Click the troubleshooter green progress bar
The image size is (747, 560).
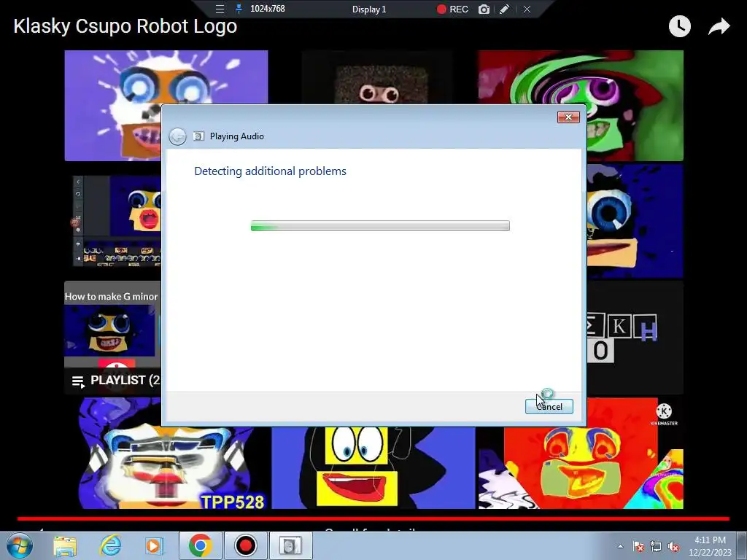pyautogui.click(x=380, y=226)
